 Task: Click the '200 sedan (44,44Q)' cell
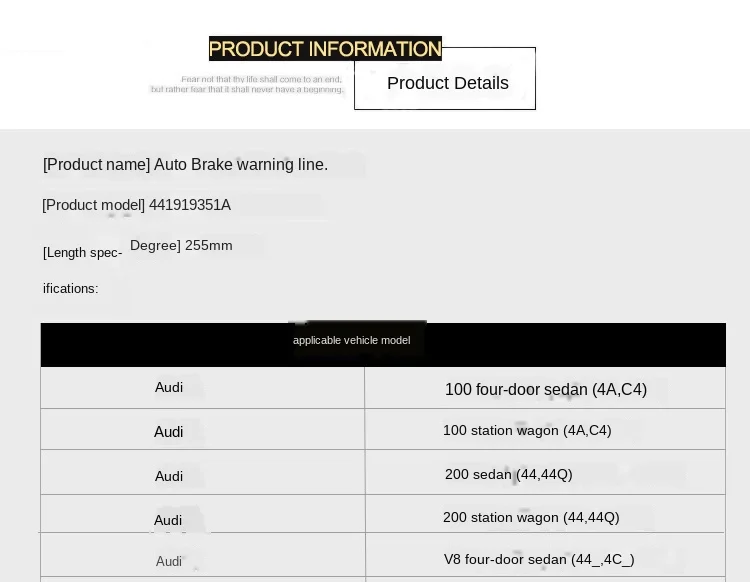point(509,474)
